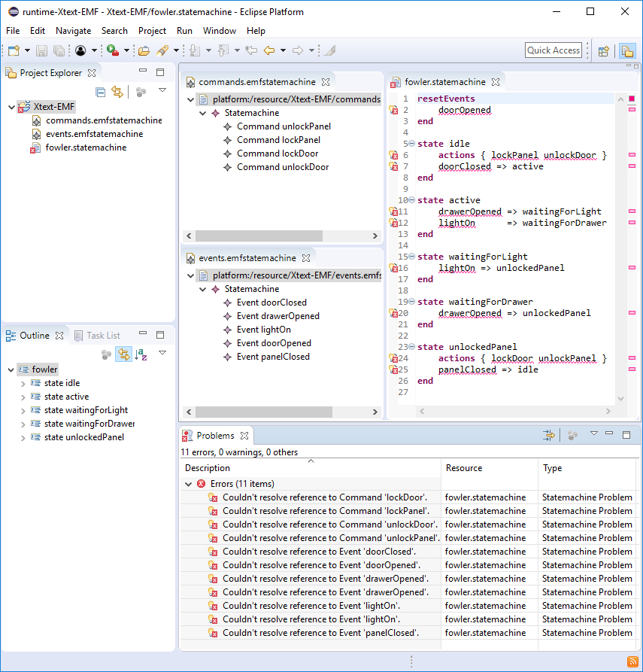
Task: Click the pen-nib toolbar icon
Action: pyautogui.click(x=162, y=50)
